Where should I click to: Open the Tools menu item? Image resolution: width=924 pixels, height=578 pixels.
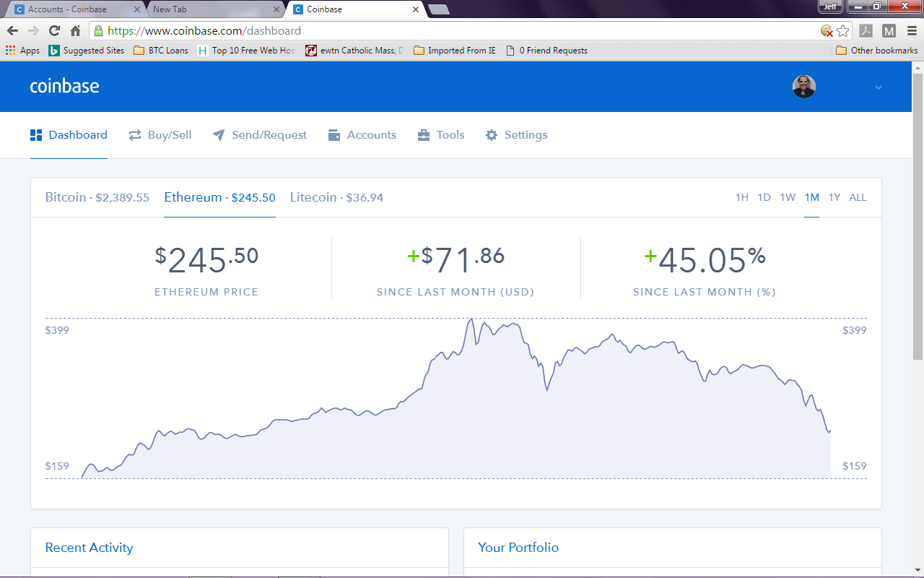[441, 135]
